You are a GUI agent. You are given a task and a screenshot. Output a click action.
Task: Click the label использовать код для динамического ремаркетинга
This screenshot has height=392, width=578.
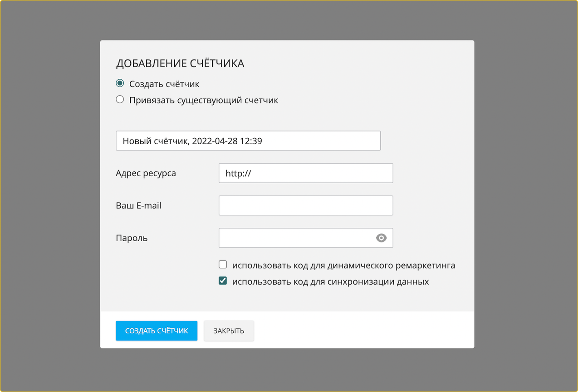[343, 265]
